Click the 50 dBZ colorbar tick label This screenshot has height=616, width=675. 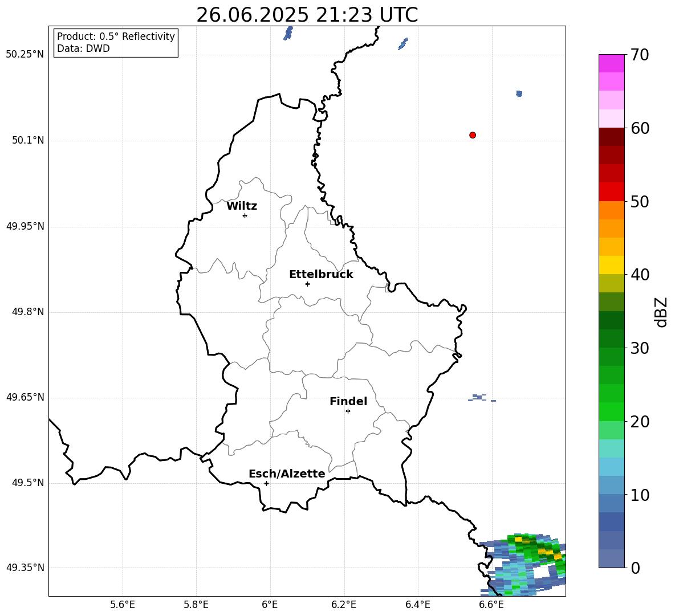point(640,202)
